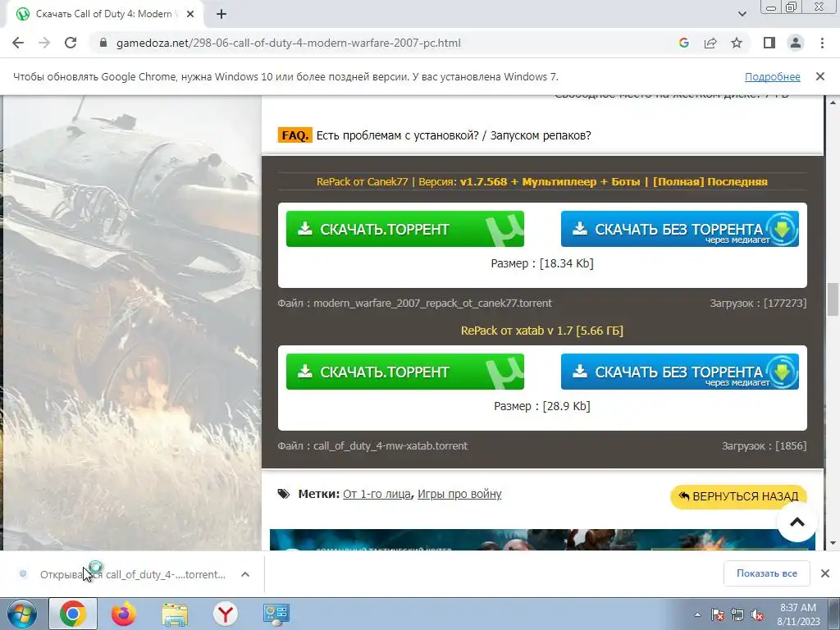Download Canek77 repack torrent green button
This screenshot has width=840, height=630.
coord(405,229)
